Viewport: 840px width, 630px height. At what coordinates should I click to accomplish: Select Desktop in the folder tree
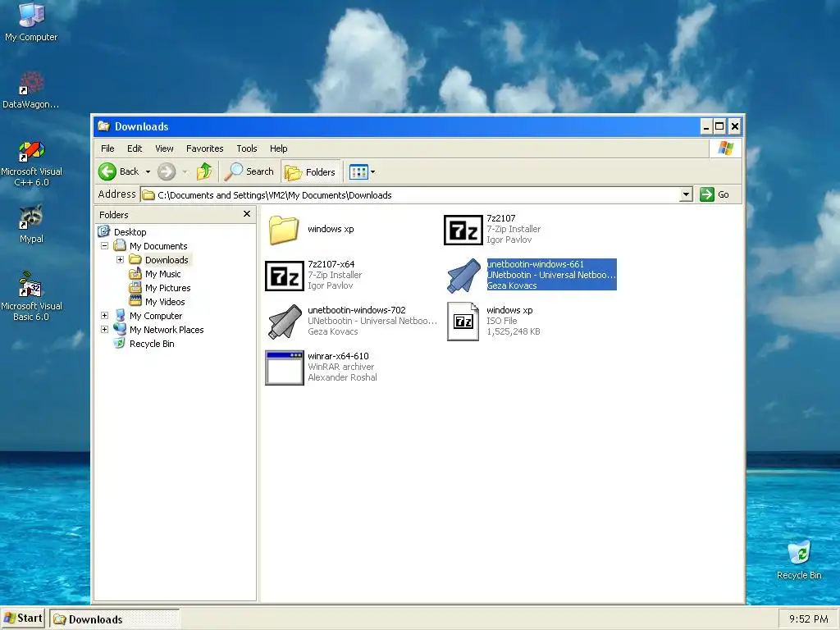[130, 232]
